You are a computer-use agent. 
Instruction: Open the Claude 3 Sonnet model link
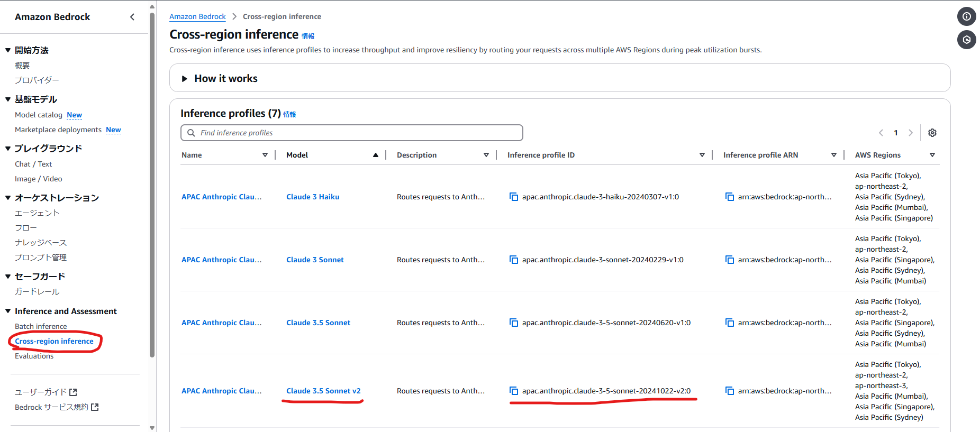coord(315,260)
